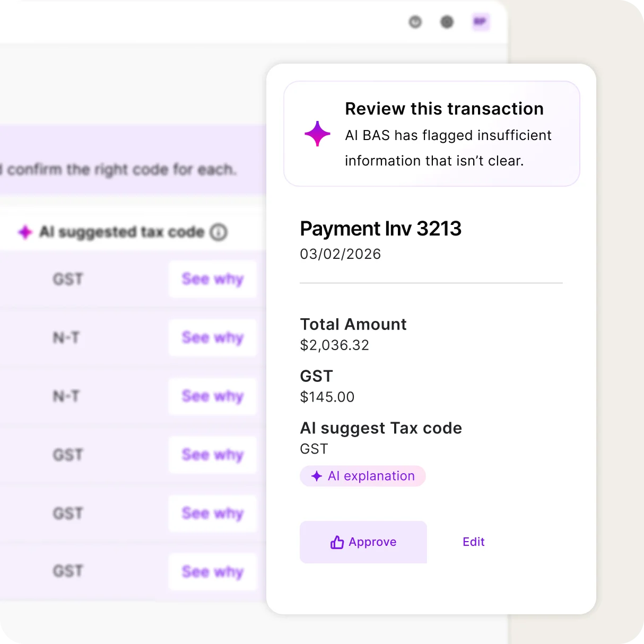
Task: Approve the Payment Inv 3213 transaction
Action: pos(363,542)
